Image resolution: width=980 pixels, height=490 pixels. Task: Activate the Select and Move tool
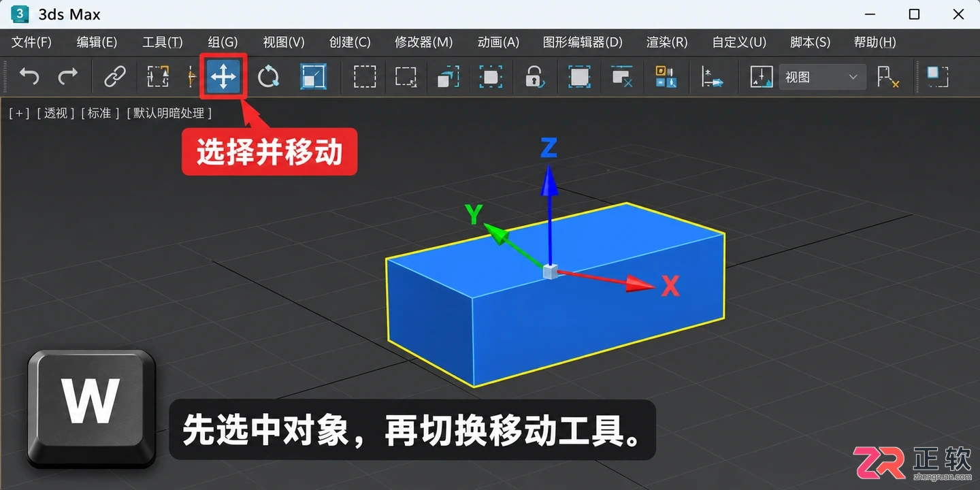pyautogui.click(x=223, y=76)
